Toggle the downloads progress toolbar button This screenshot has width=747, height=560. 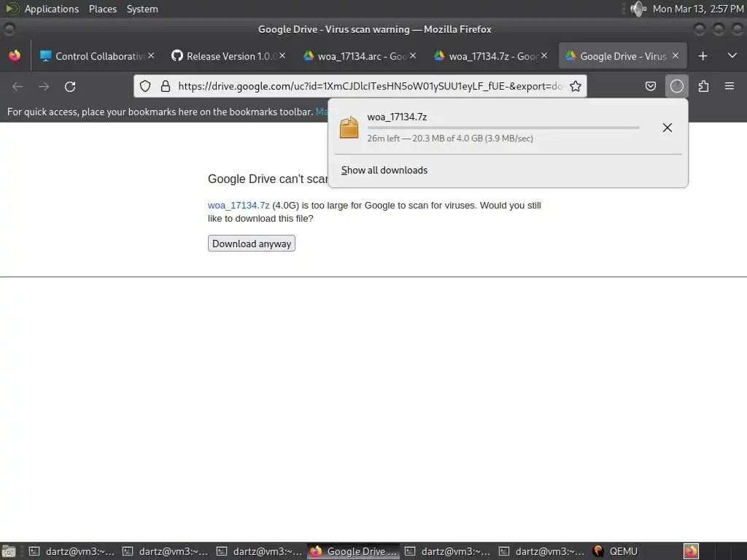[676, 86]
